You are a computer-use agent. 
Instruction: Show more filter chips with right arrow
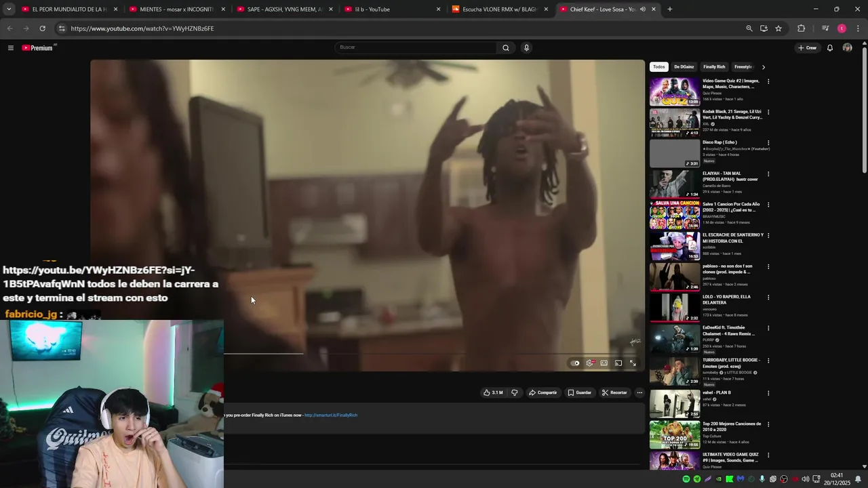pos(763,67)
